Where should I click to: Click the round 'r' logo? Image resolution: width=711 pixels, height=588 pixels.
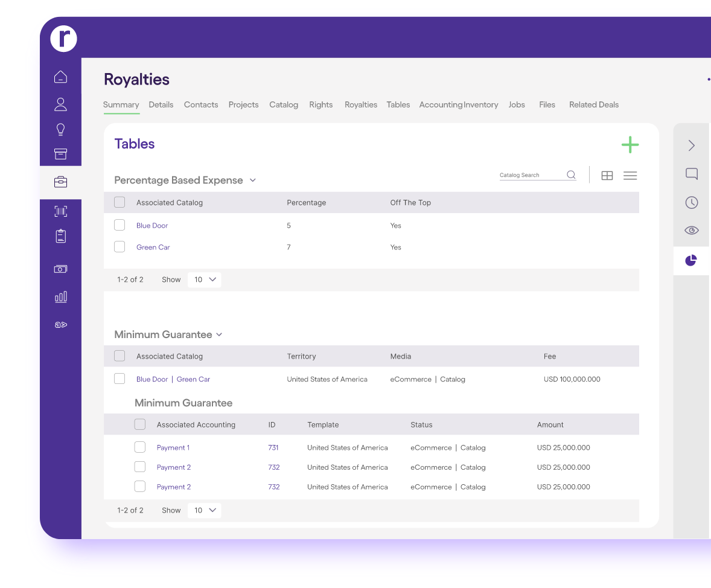click(63, 39)
